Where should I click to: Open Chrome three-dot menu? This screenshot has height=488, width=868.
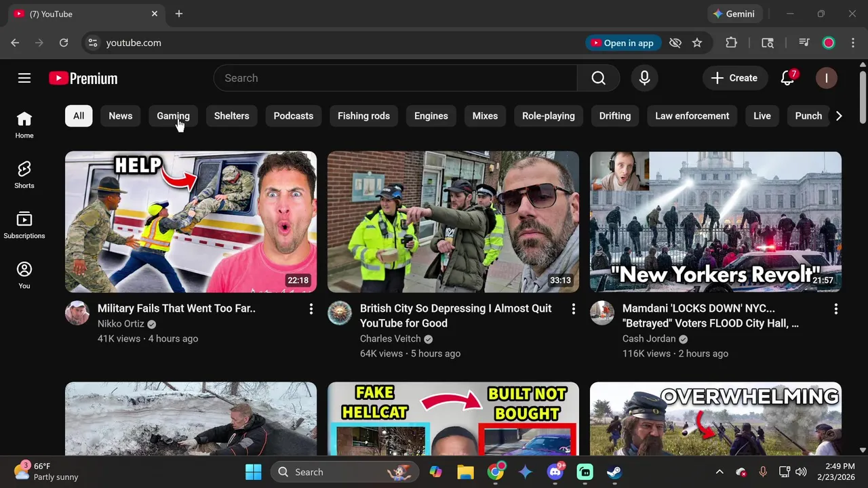click(x=852, y=43)
